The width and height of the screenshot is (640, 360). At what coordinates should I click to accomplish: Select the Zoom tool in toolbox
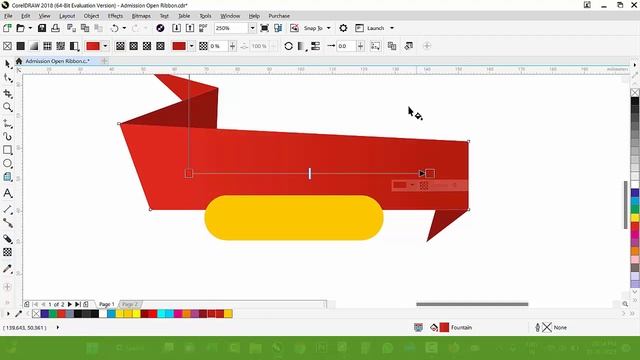8,107
